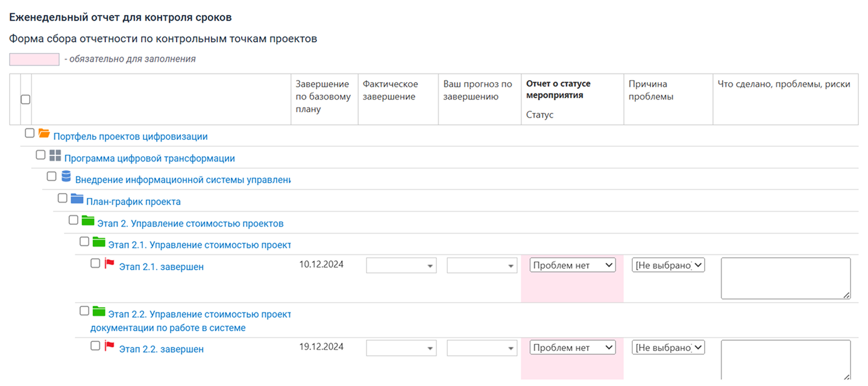Click the pink required-field legend swatch
Image resolution: width=868 pixels, height=386 pixels.
[x=34, y=59]
